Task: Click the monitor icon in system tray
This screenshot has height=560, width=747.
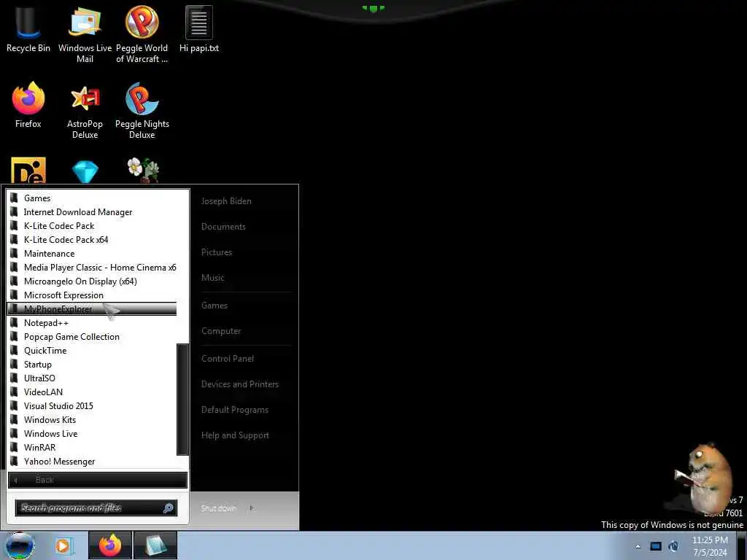Action: tap(656, 546)
